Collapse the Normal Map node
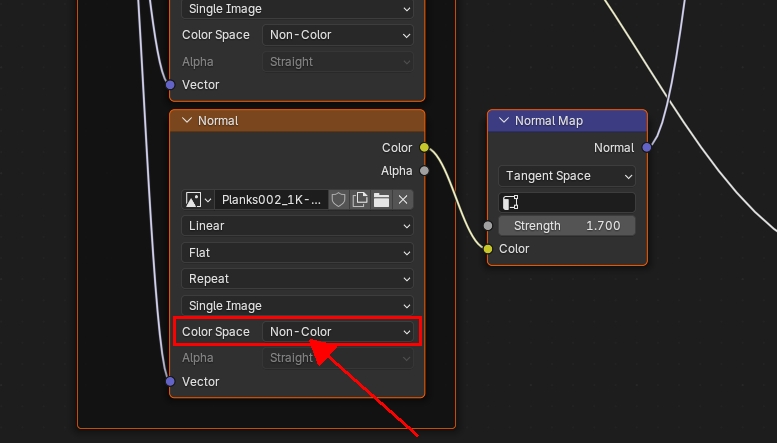 point(503,121)
